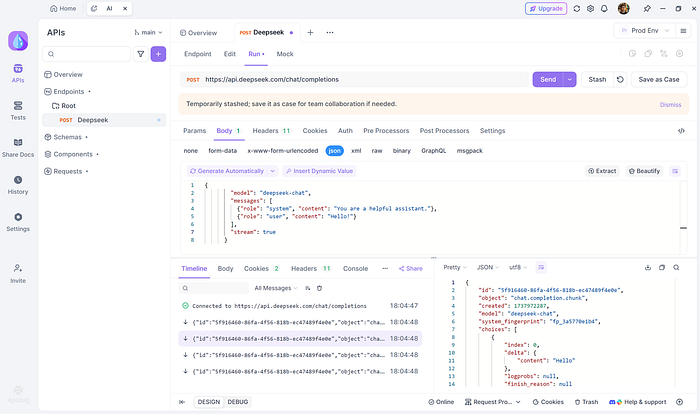
Task: Open the Pretty format dropdown
Action: click(x=454, y=268)
